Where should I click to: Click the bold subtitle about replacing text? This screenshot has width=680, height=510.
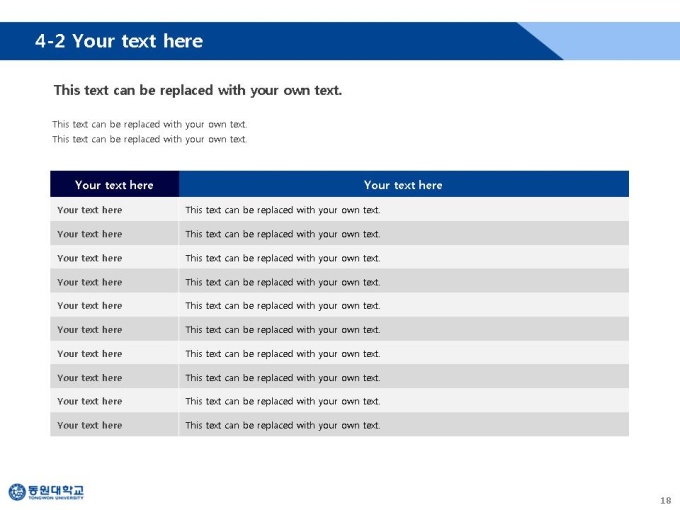198,90
